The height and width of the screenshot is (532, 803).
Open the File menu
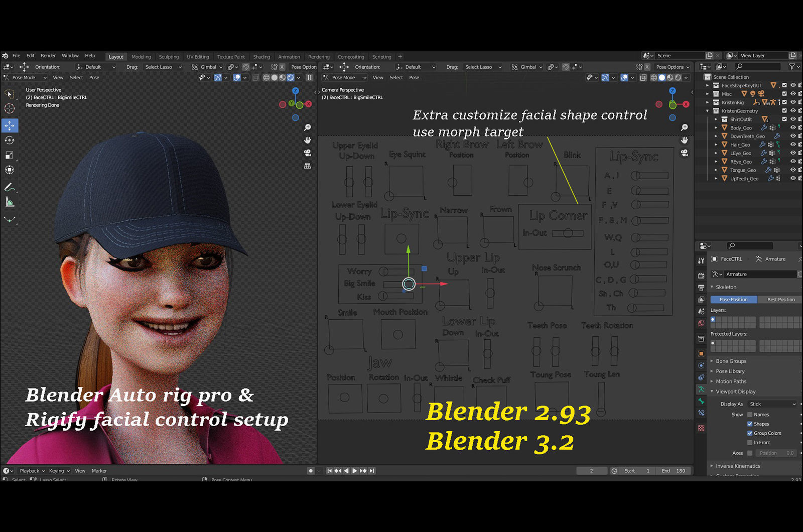click(17, 56)
